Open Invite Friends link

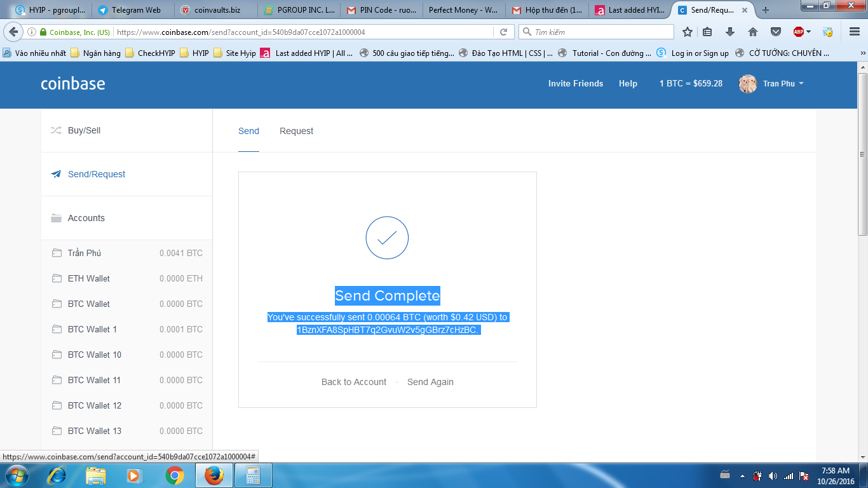[576, 83]
